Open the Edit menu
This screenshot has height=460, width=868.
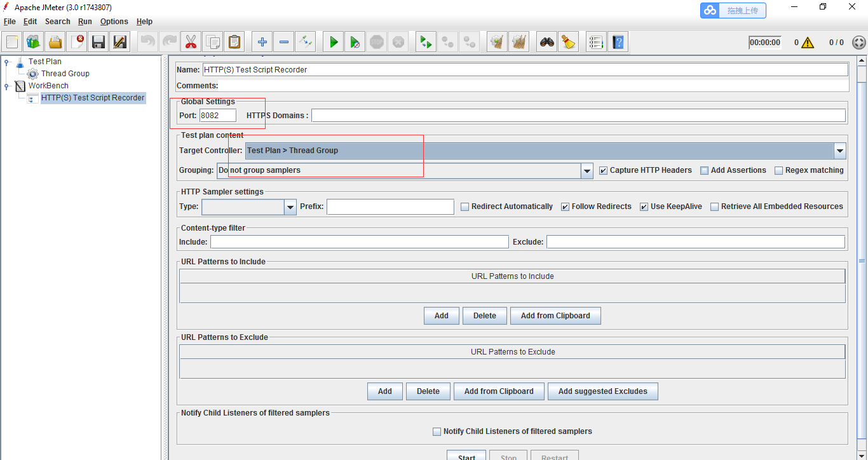click(x=30, y=22)
